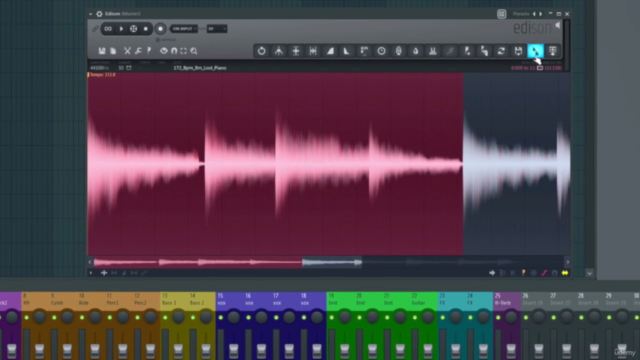Click the Tempo: 172.0 marker
The height and width of the screenshot is (360, 640).
(x=102, y=75)
